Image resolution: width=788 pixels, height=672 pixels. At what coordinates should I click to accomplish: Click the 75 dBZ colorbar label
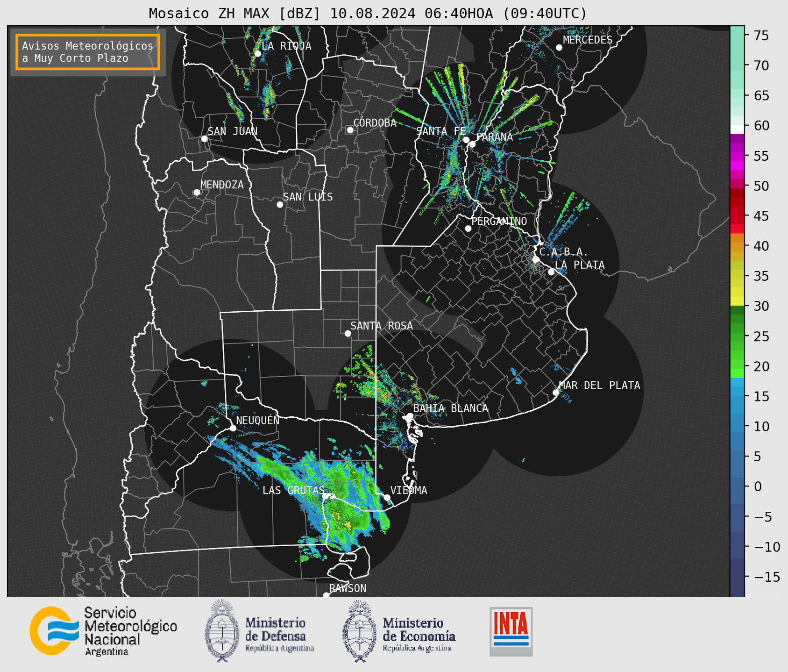(x=761, y=36)
